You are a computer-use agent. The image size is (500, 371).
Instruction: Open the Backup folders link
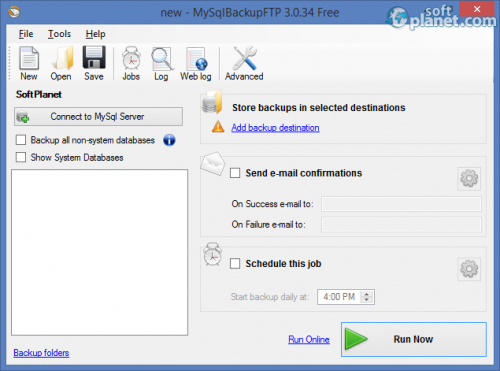(x=41, y=353)
